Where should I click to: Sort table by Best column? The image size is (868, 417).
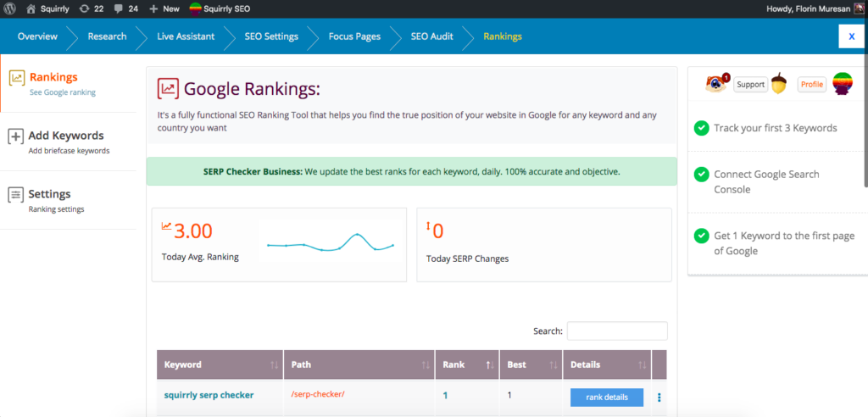tap(531, 365)
